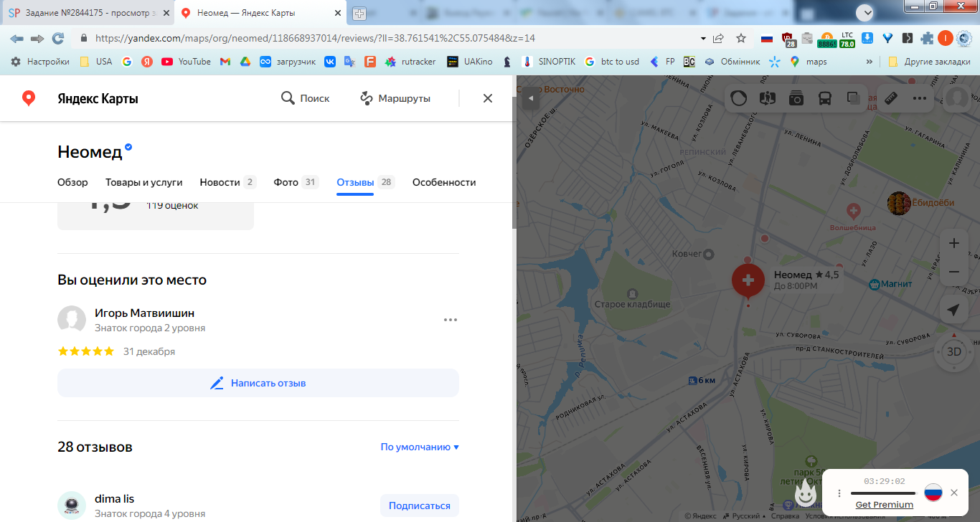Switch to Задание №2844175 browser tab
Image resolution: width=980 pixels, height=522 pixels.
click(87, 13)
